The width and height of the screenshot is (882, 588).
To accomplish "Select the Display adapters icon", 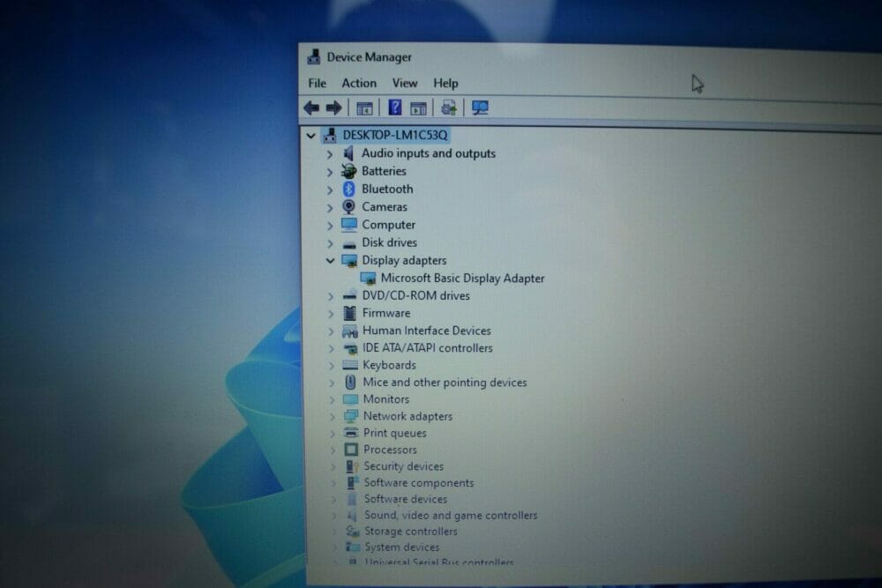I will pyautogui.click(x=349, y=260).
